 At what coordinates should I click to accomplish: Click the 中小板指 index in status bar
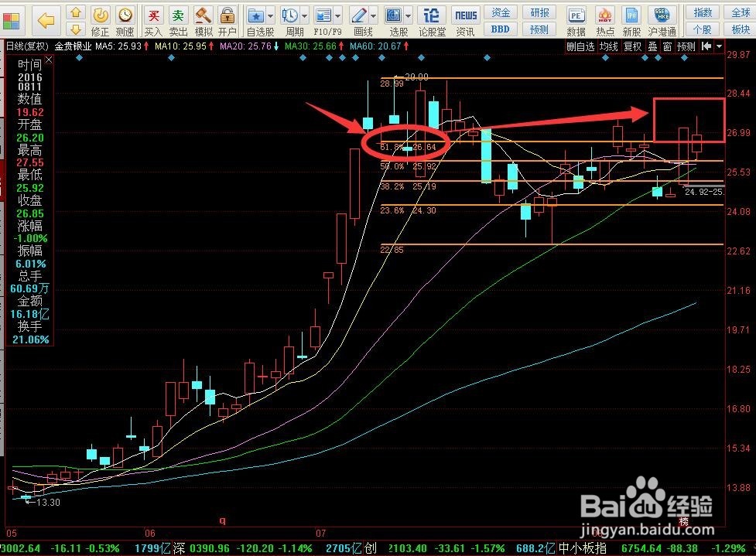point(583,548)
